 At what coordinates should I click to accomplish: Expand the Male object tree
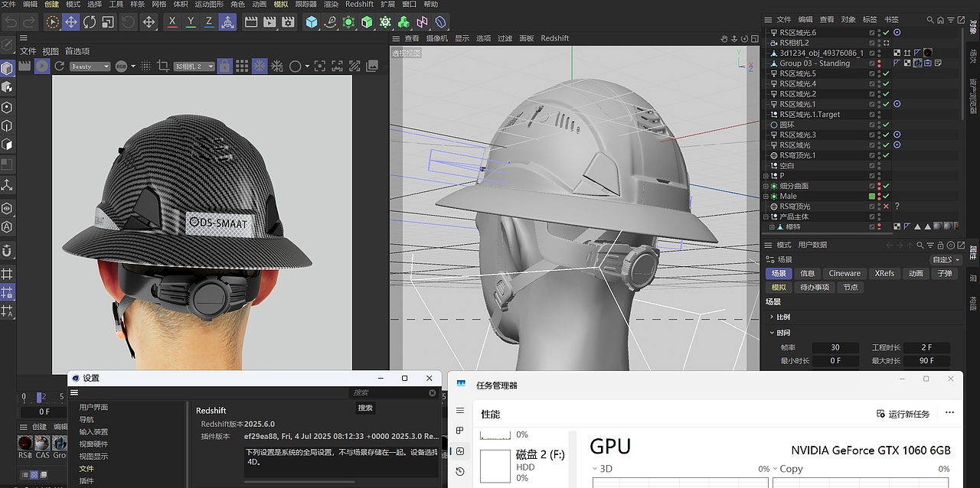click(766, 197)
